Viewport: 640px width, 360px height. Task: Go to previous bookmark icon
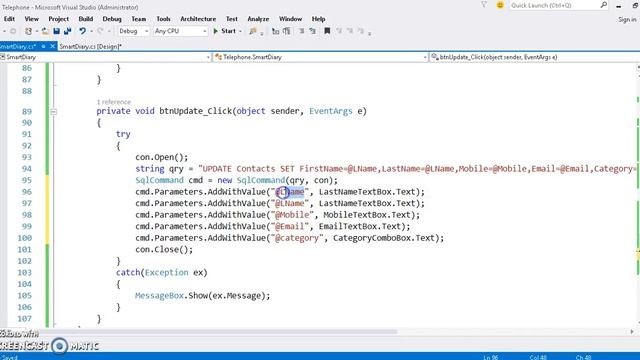click(339, 31)
